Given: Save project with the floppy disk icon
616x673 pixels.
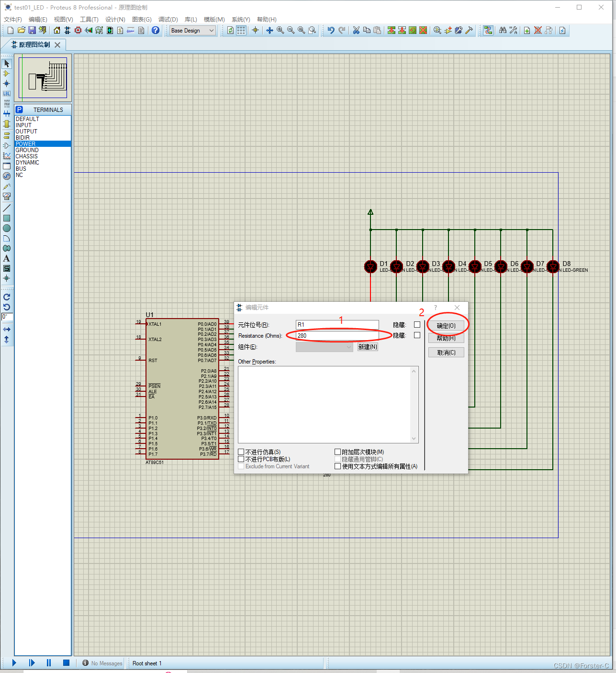Looking at the screenshot, I should [32, 30].
